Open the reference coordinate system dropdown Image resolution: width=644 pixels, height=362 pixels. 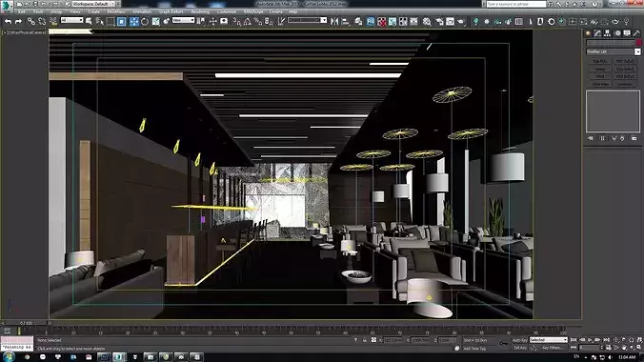pyautogui.click(x=183, y=20)
